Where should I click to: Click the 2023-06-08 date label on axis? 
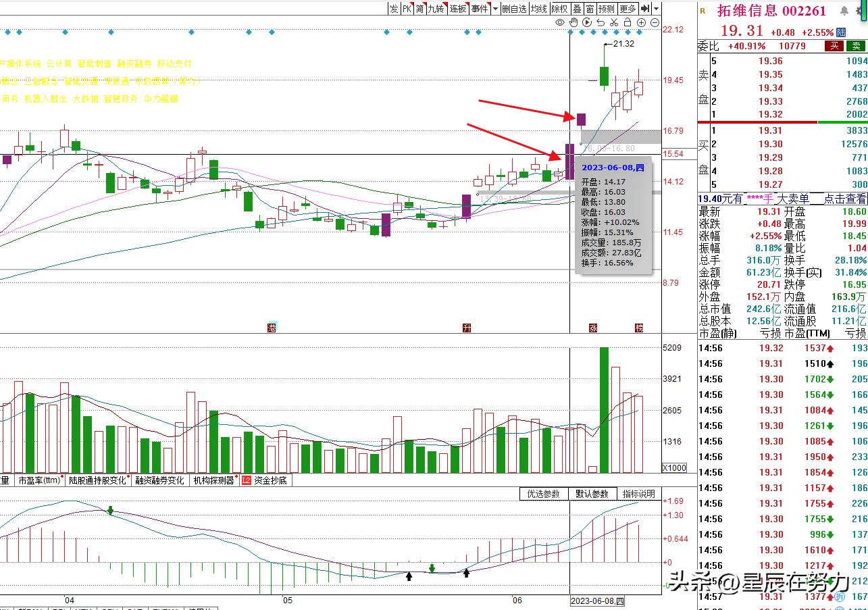[x=598, y=601]
